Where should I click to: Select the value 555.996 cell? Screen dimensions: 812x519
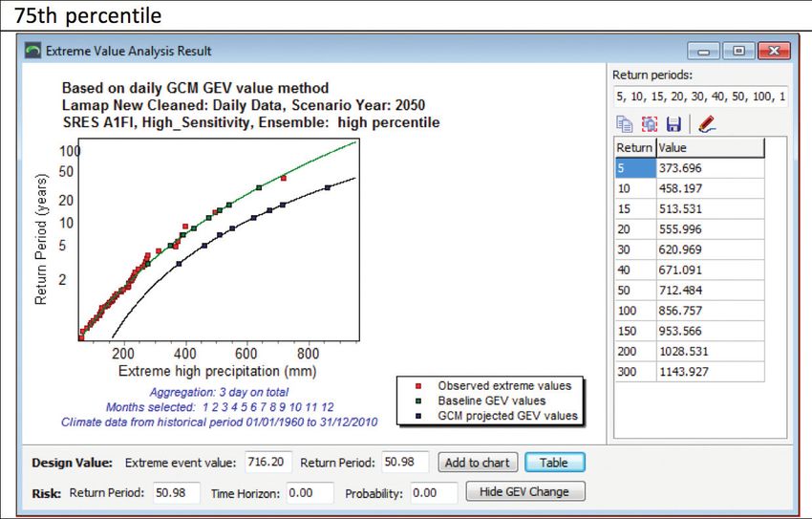711,229
